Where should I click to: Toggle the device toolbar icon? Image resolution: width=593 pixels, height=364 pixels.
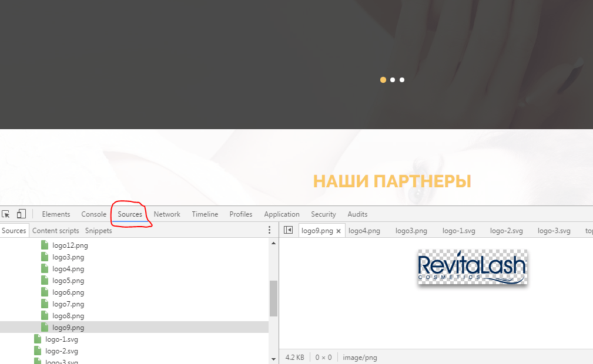click(21, 214)
